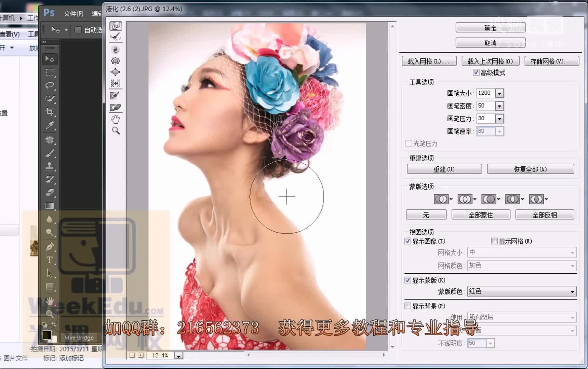Image resolution: width=588 pixels, height=369 pixels.
Task: Click the 恢复全部 Restore All button
Action: tap(530, 169)
